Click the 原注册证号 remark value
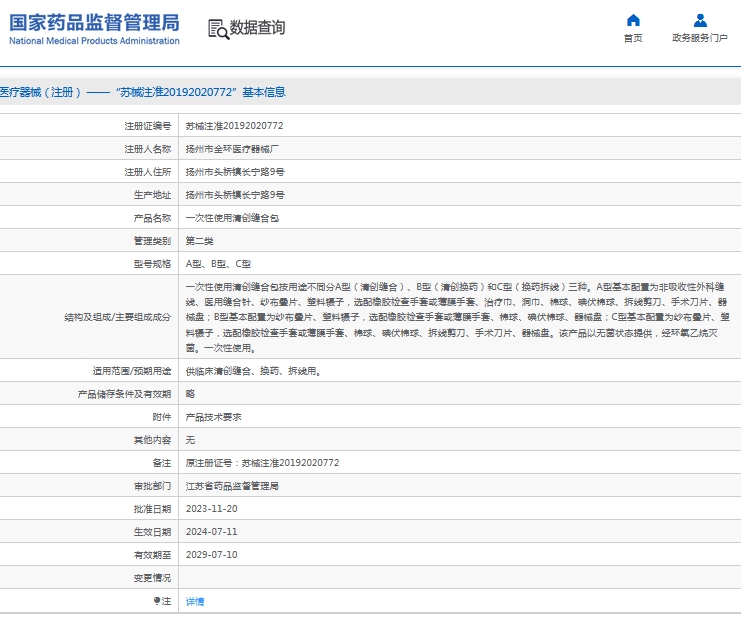This screenshot has width=741, height=620. [262, 463]
